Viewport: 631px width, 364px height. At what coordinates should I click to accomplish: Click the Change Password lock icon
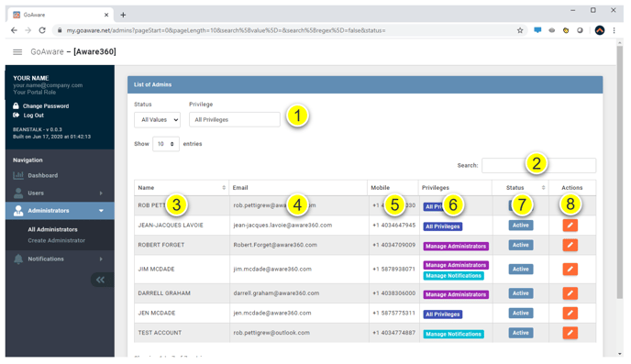coord(17,105)
